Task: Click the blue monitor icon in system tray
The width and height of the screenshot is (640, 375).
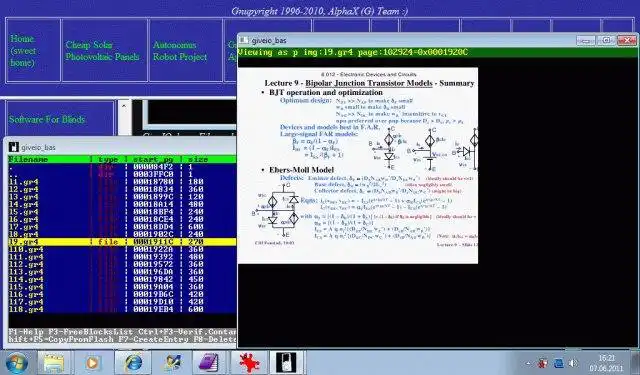Action: [x=559, y=363]
